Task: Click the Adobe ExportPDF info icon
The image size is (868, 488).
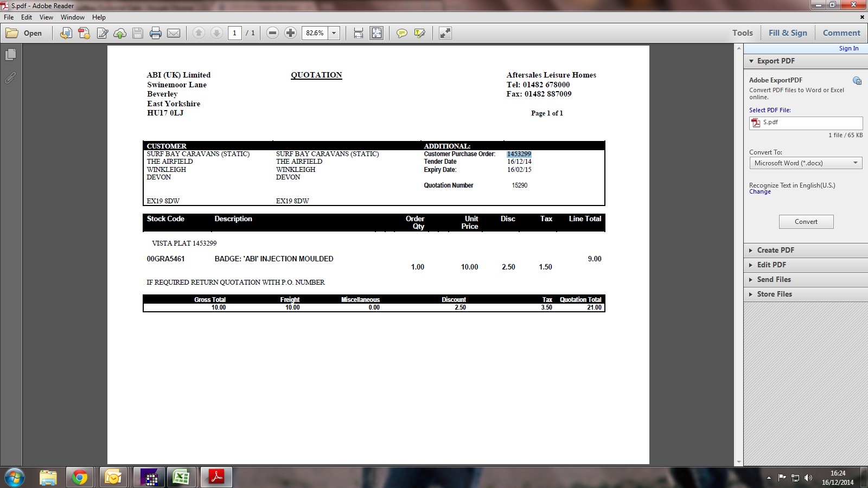Action: [857, 81]
